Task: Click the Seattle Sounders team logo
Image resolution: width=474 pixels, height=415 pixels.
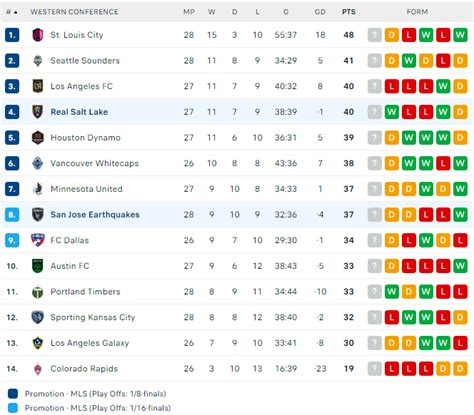Action: [x=38, y=61]
